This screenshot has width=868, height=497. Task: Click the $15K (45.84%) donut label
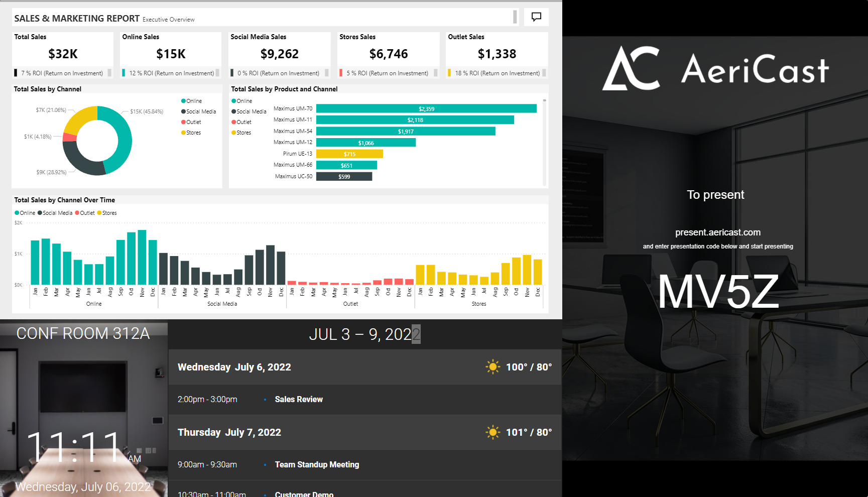(147, 111)
